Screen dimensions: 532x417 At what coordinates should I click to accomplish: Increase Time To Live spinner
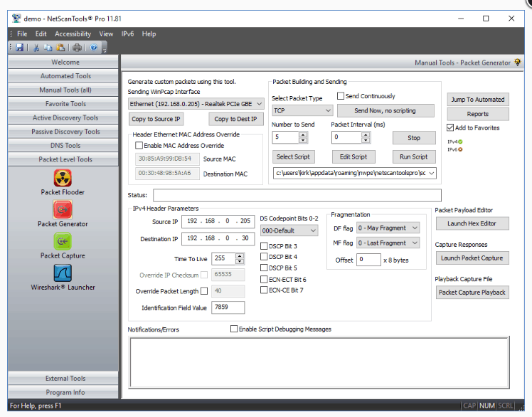[x=240, y=255]
